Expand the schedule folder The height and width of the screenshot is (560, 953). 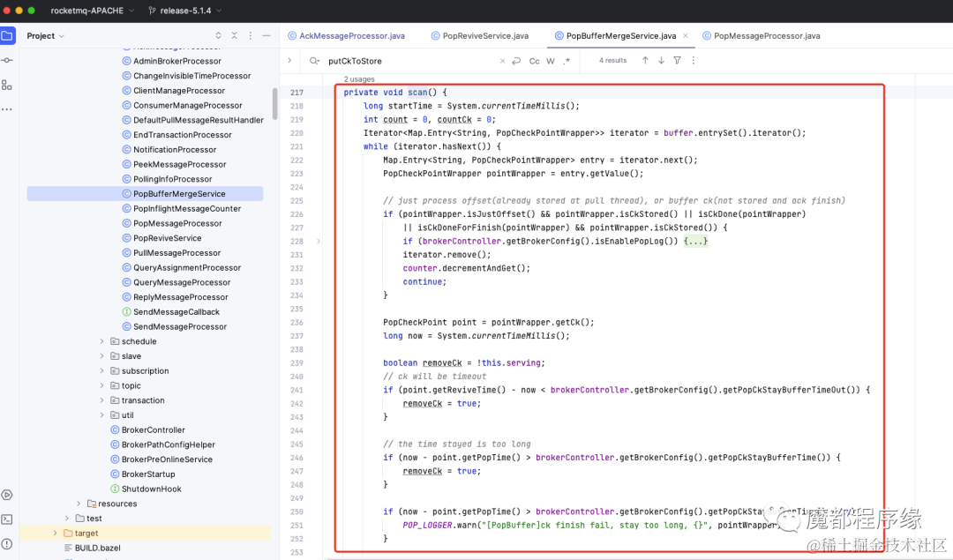pyautogui.click(x=101, y=341)
